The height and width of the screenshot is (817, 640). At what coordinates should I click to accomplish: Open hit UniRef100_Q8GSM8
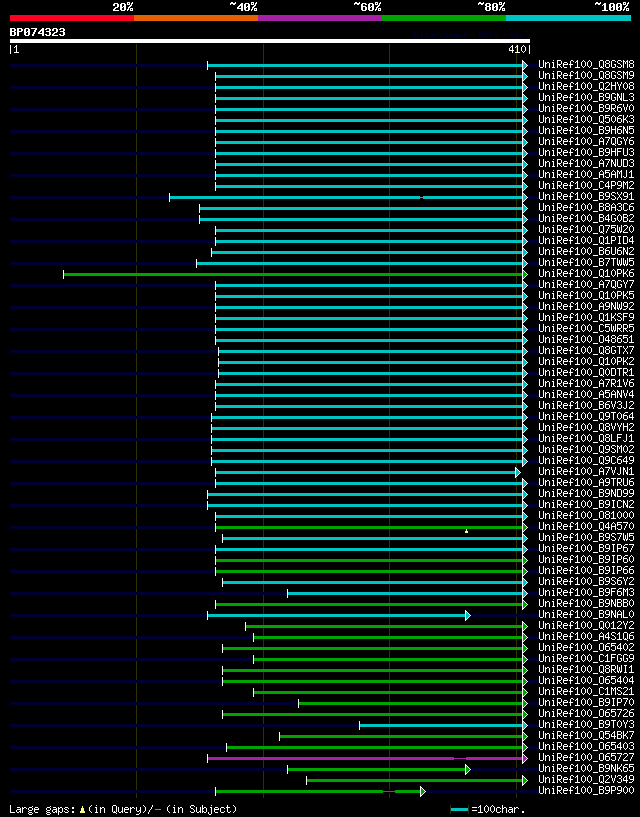click(x=586, y=65)
